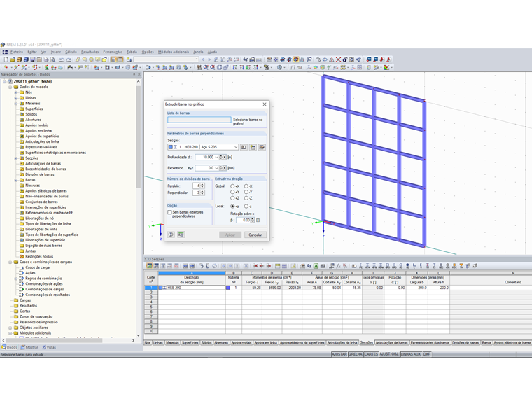The height and width of the screenshot is (399, 532).
Task: Open the Módulos adicionais menu
Action: 174,52
